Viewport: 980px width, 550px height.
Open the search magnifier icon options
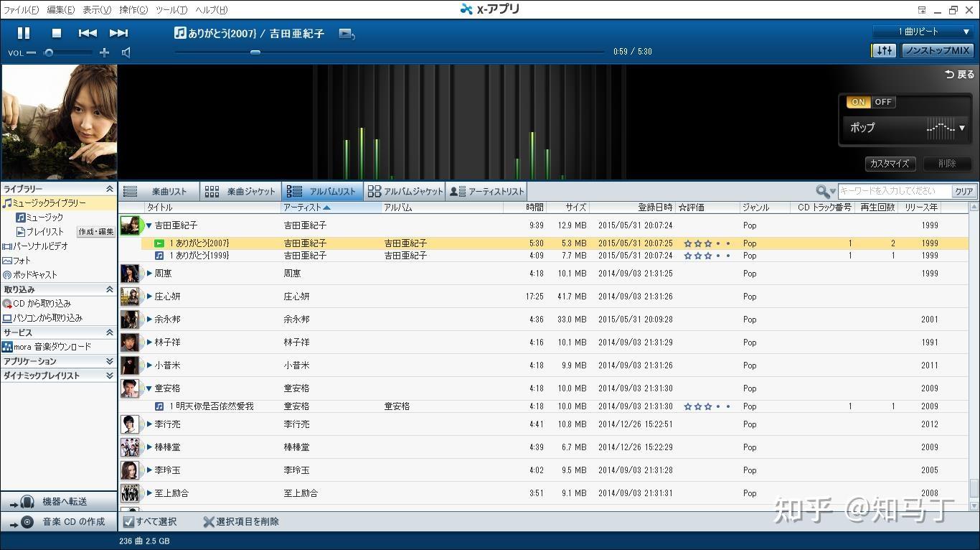823,191
